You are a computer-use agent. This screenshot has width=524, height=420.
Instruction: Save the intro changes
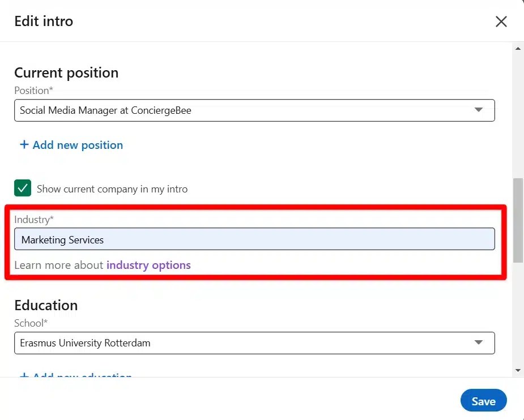483,401
